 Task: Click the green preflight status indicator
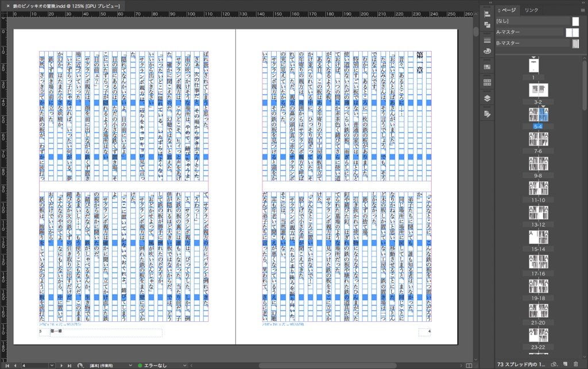point(140,365)
